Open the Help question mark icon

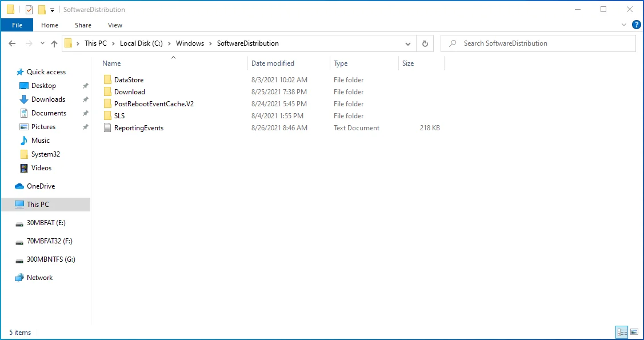636,25
